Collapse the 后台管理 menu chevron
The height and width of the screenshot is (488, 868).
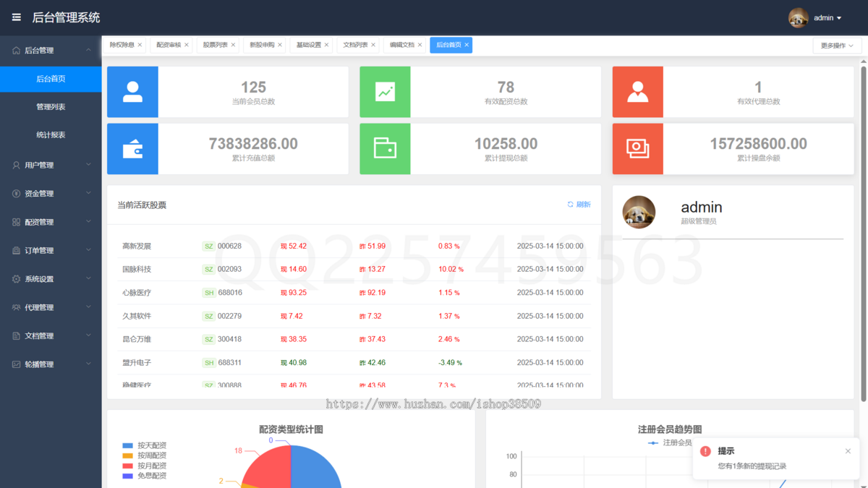[88, 50]
